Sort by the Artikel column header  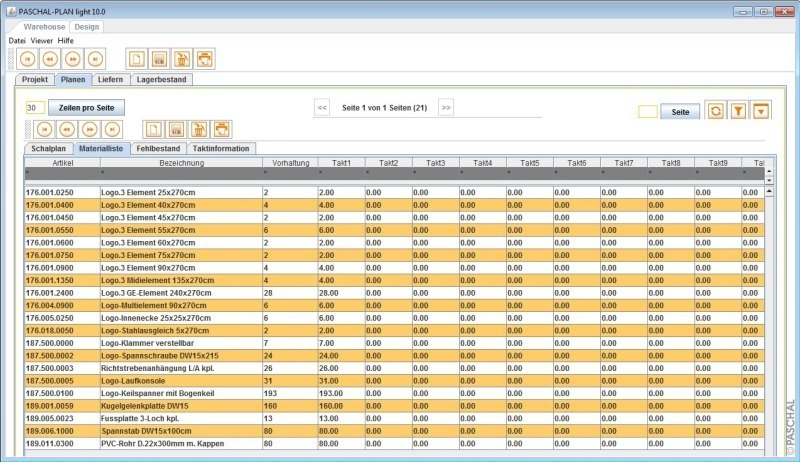(63, 163)
